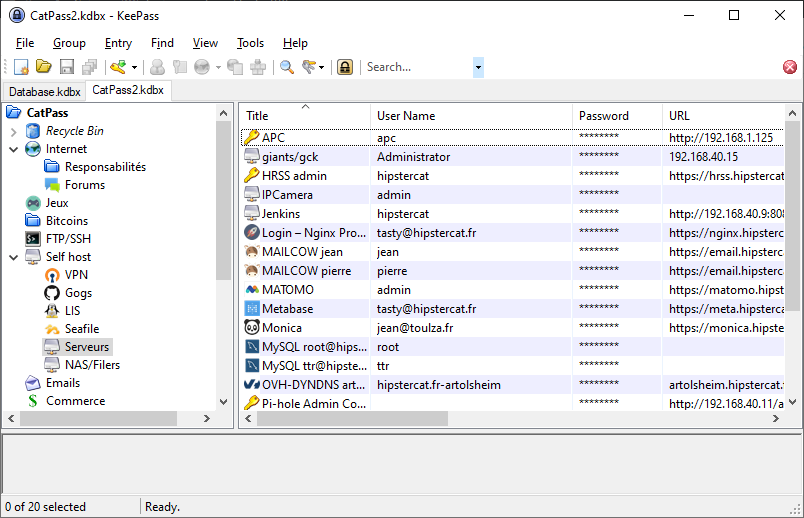Sort entries by URL column header

(x=723, y=116)
